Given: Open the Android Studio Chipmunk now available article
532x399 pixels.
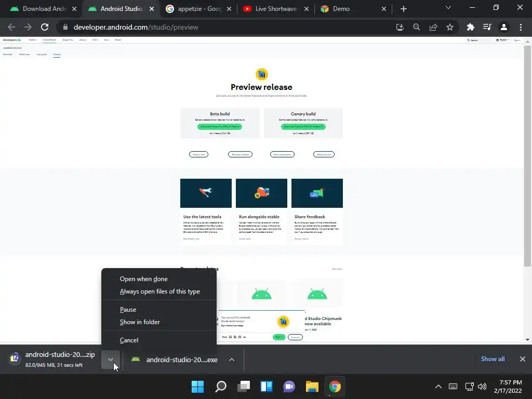Looking at the screenshot, I should coord(323,321).
